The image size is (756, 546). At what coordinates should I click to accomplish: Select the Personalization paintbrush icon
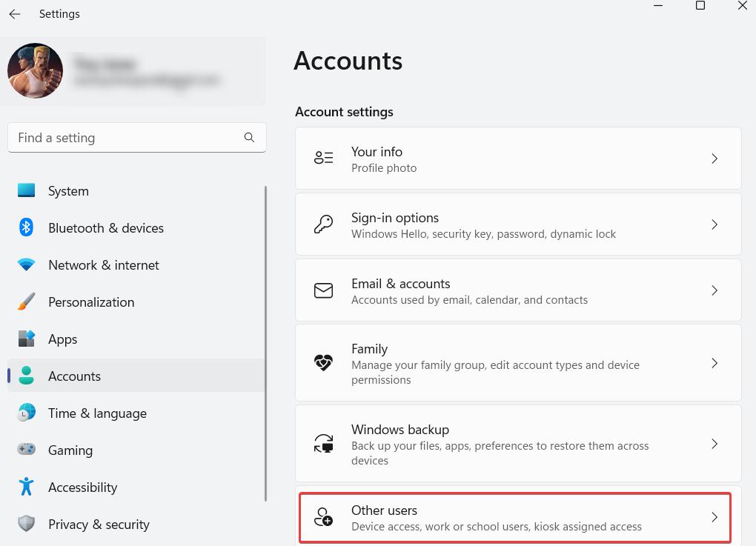27,302
